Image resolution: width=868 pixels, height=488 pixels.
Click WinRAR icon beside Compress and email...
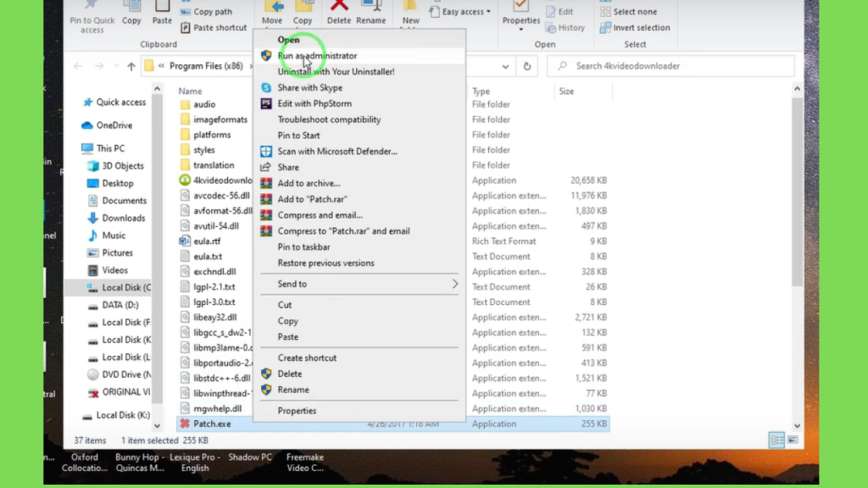(x=266, y=215)
